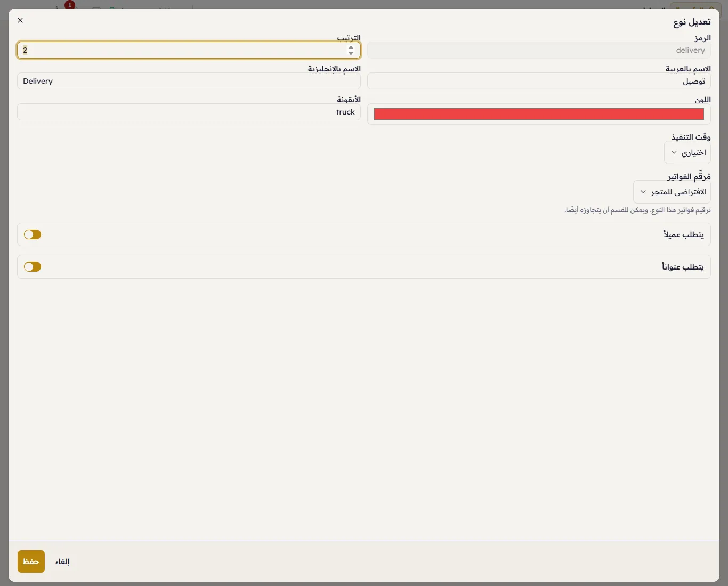Click the الاسم بالإنجليزية field containing Delivery

point(189,81)
